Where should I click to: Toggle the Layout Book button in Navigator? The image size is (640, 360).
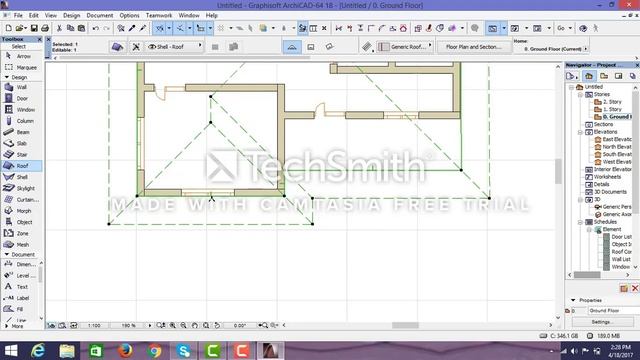[x=618, y=76]
